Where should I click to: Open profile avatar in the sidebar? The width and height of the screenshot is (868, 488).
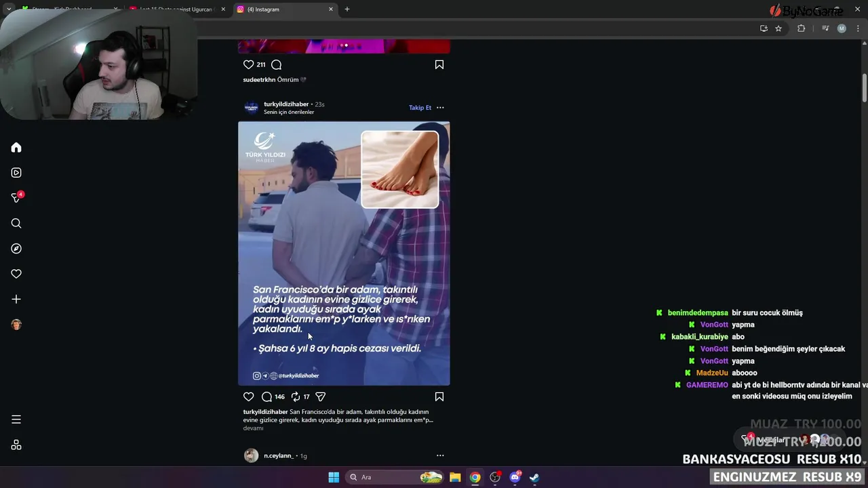coord(16,325)
